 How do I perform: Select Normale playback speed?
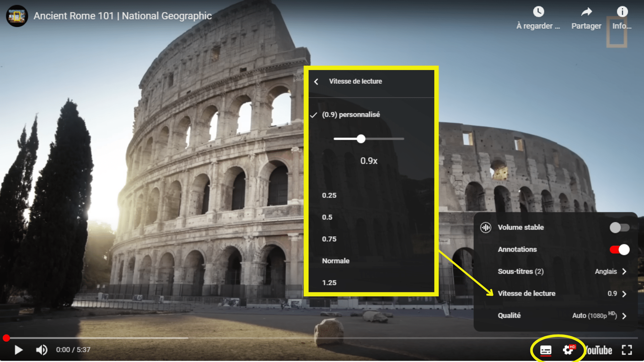pos(336,261)
